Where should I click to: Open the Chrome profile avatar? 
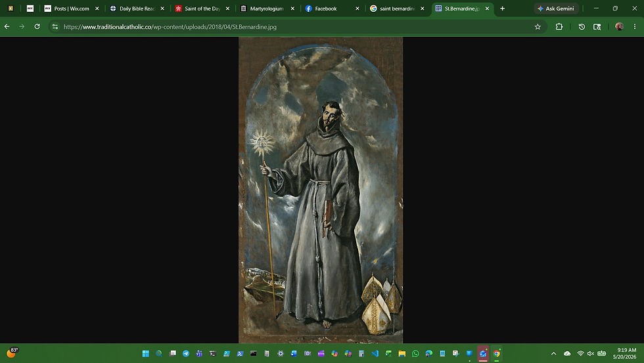click(619, 27)
